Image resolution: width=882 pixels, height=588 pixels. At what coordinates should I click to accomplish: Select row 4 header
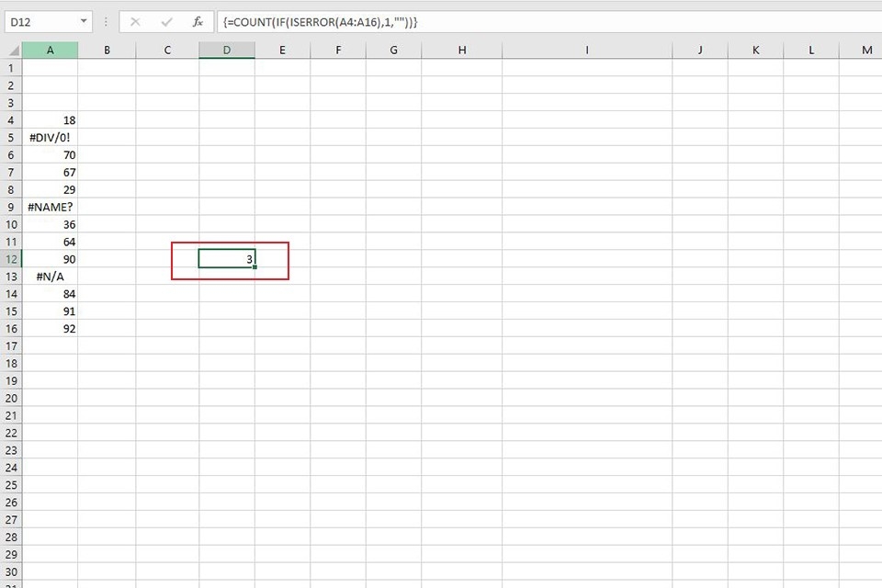click(11, 120)
